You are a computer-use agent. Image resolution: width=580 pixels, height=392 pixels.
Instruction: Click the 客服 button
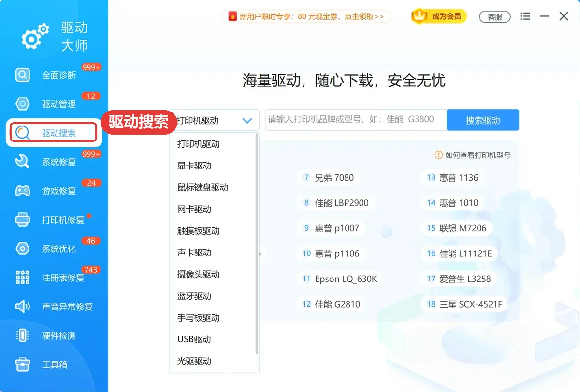tap(495, 17)
